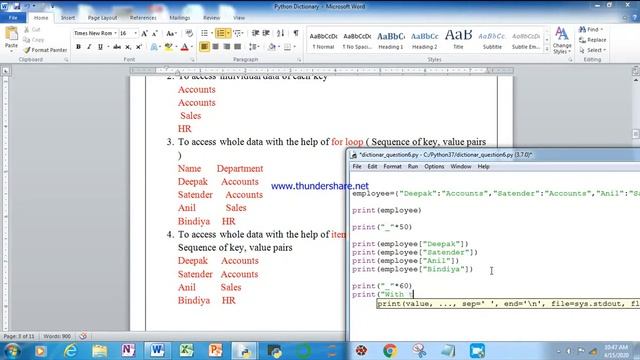Switch to the Insert ribbon tab
The image size is (640, 360).
click(68, 18)
